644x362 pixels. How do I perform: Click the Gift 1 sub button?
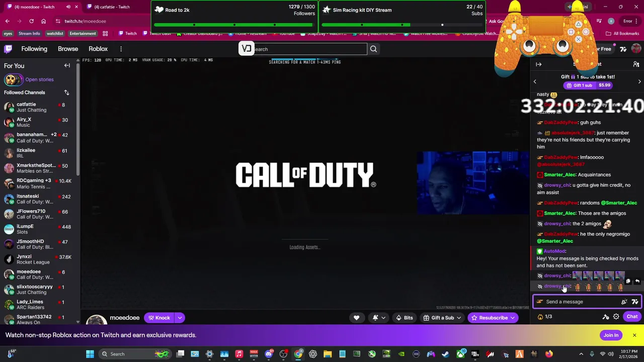click(x=588, y=85)
